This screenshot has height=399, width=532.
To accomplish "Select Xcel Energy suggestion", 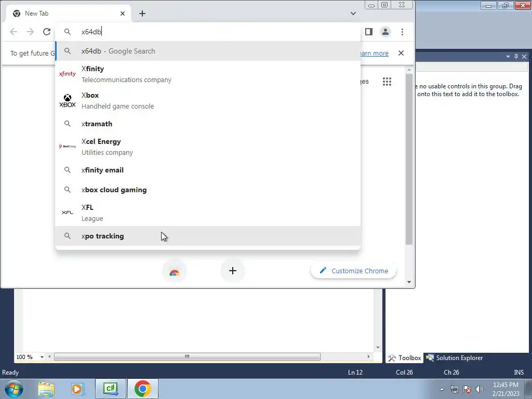I will [208, 147].
